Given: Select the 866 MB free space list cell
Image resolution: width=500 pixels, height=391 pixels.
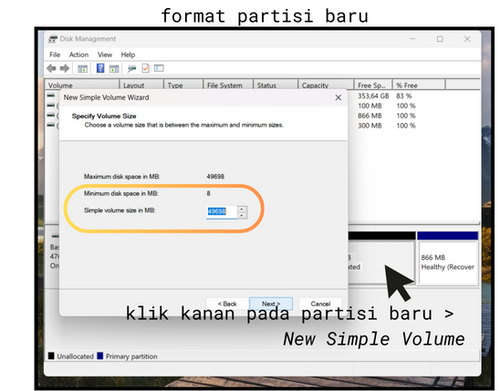Looking at the screenshot, I should pyautogui.click(x=370, y=116).
